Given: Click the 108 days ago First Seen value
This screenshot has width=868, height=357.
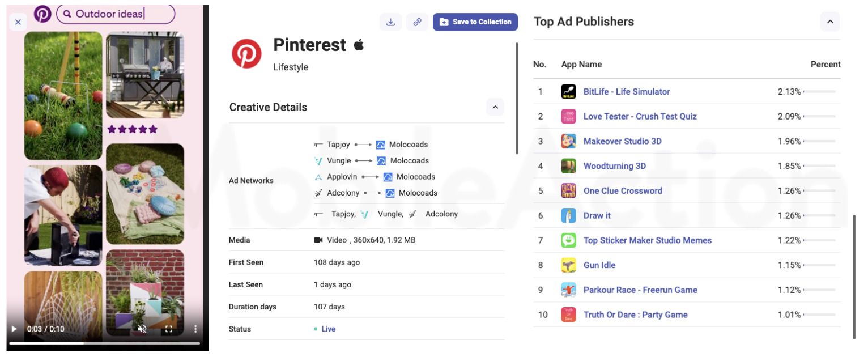Looking at the screenshot, I should click(337, 262).
